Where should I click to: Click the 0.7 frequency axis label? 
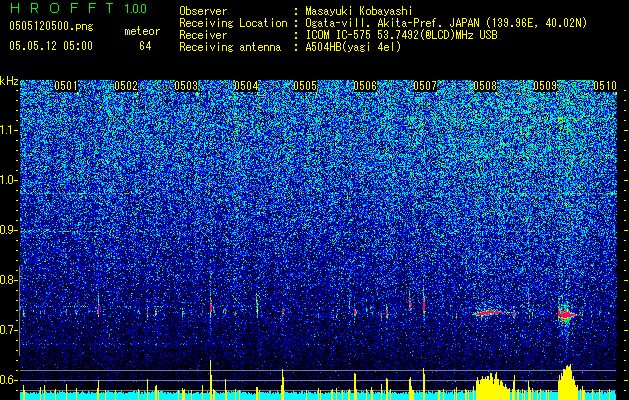pos(9,330)
